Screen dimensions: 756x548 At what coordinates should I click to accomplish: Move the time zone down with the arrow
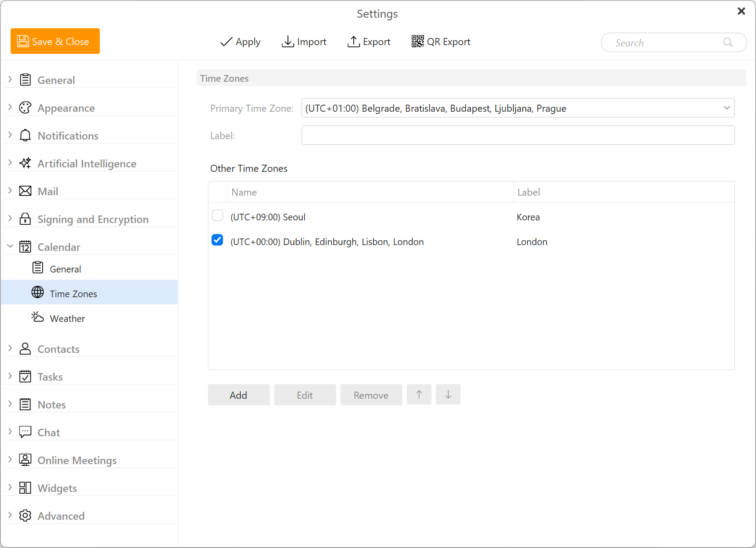click(x=448, y=394)
